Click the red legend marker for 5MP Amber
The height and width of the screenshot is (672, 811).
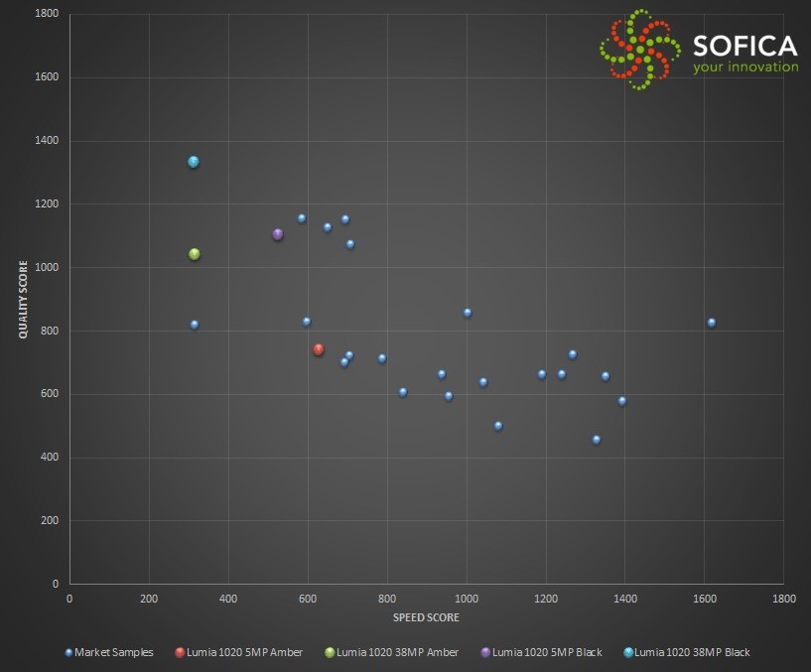[x=180, y=652]
